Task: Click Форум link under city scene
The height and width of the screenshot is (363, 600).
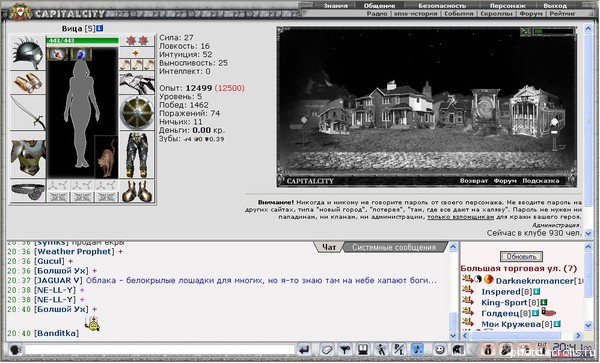Action: [x=505, y=181]
